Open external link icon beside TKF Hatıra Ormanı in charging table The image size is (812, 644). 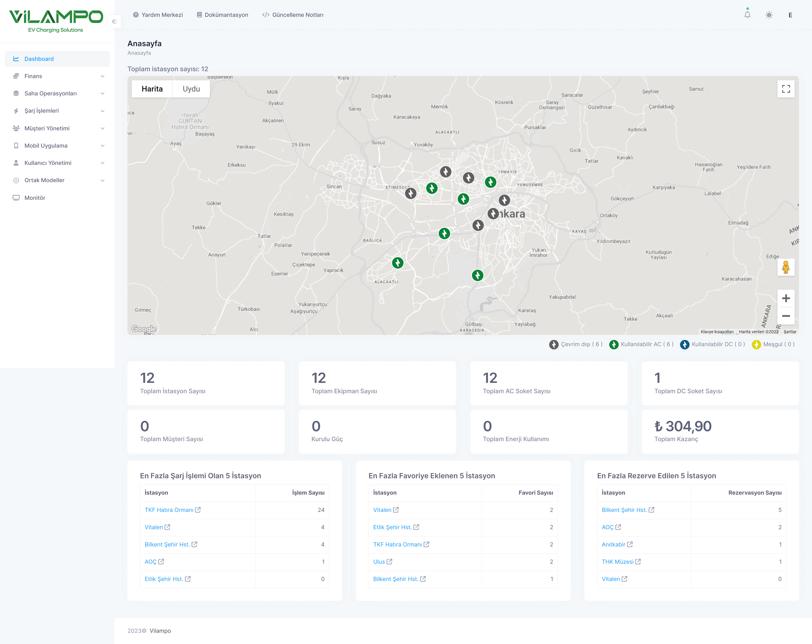click(x=198, y=510)
